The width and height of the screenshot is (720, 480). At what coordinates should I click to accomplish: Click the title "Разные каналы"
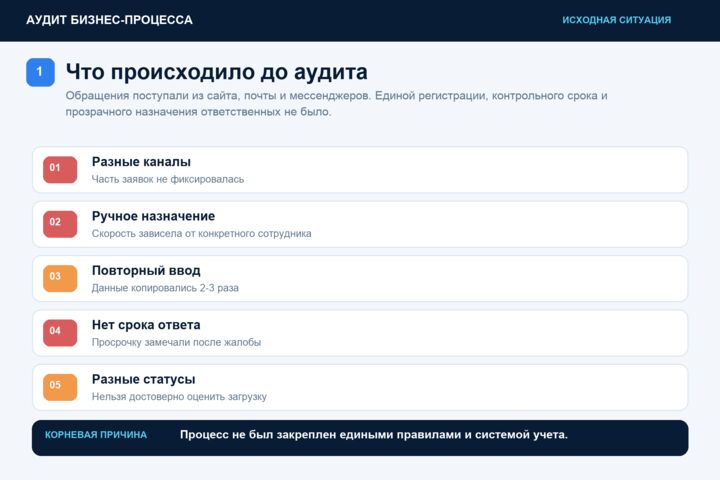pos(141,162)
